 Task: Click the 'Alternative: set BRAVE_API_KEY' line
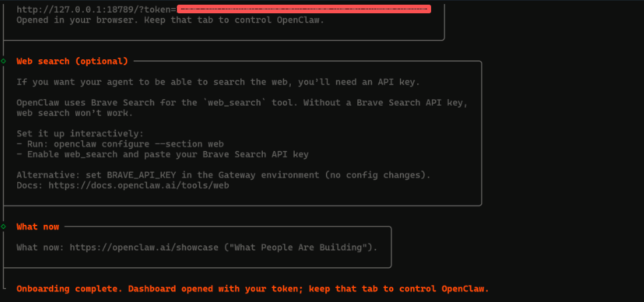point(224,175)
